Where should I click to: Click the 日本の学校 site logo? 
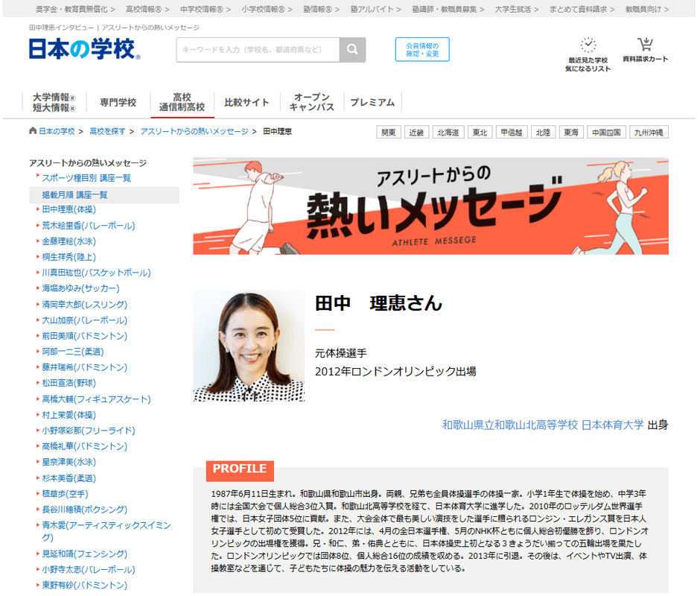[x=84, y=49]
